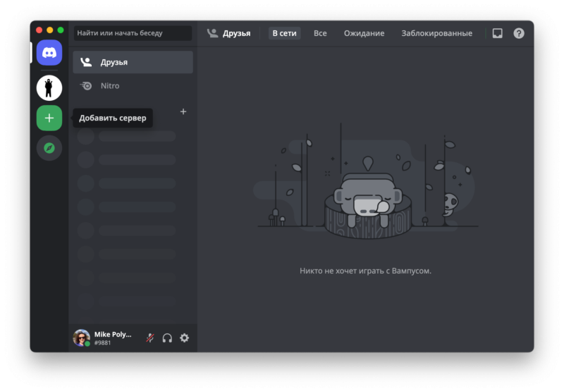
Task: Switch to the Ожидание tab
Action: tap(364, 33)
